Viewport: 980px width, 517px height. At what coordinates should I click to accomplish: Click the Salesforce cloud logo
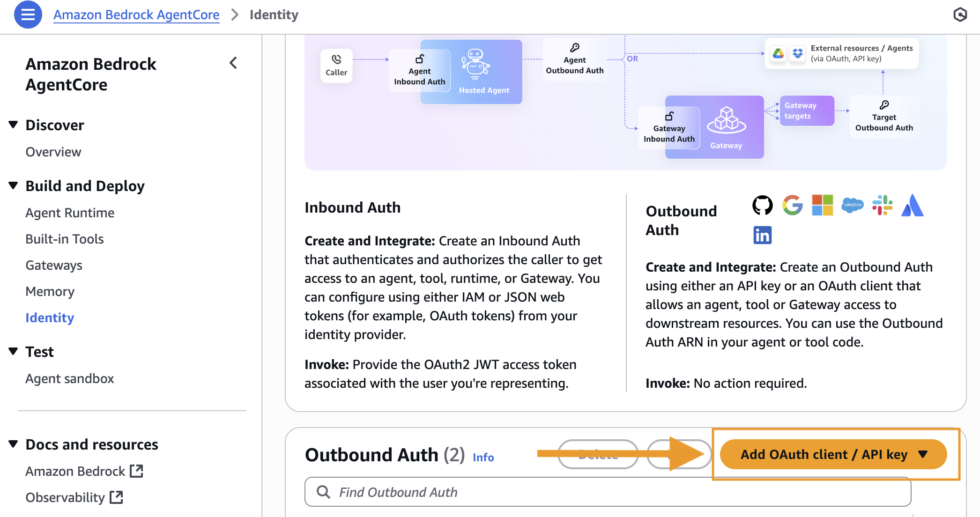(x=852, y=205)
